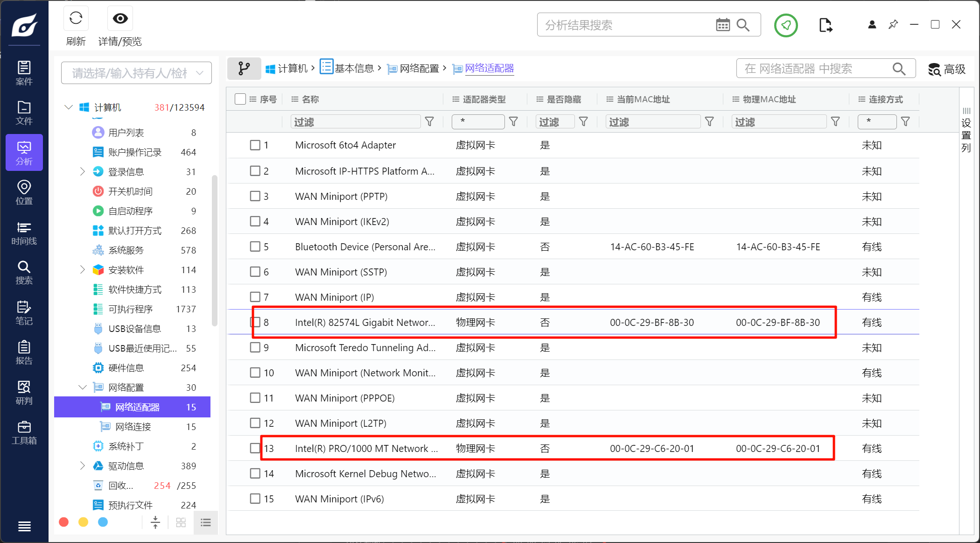980x543 pixels.
Task: Select 网络连接 in the tree
Action: coord(133,427)
